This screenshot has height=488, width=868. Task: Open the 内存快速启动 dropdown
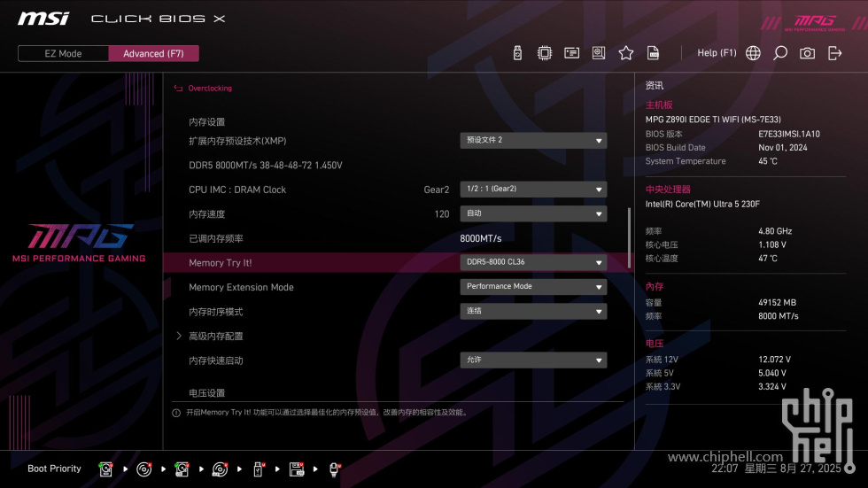(533, 360)
